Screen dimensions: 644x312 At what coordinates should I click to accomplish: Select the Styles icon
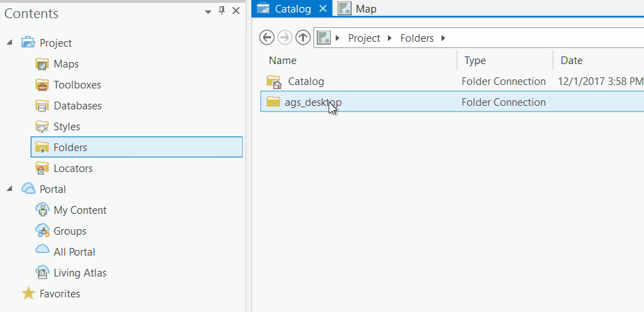(42, 127)
